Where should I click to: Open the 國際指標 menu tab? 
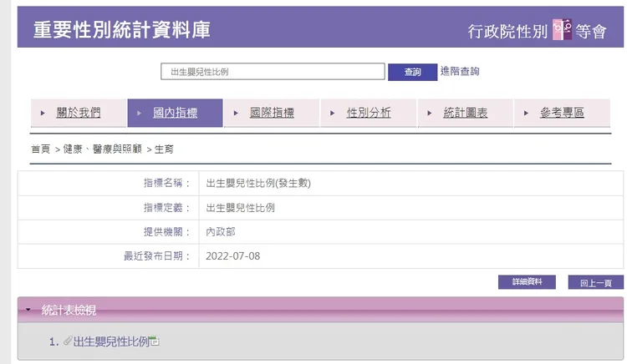[272, 113]
